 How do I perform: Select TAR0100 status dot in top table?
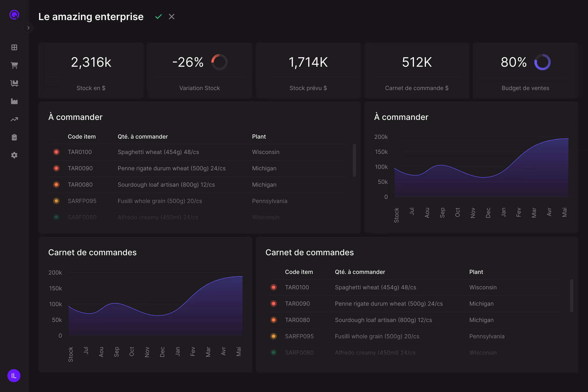tap(56, 152)
